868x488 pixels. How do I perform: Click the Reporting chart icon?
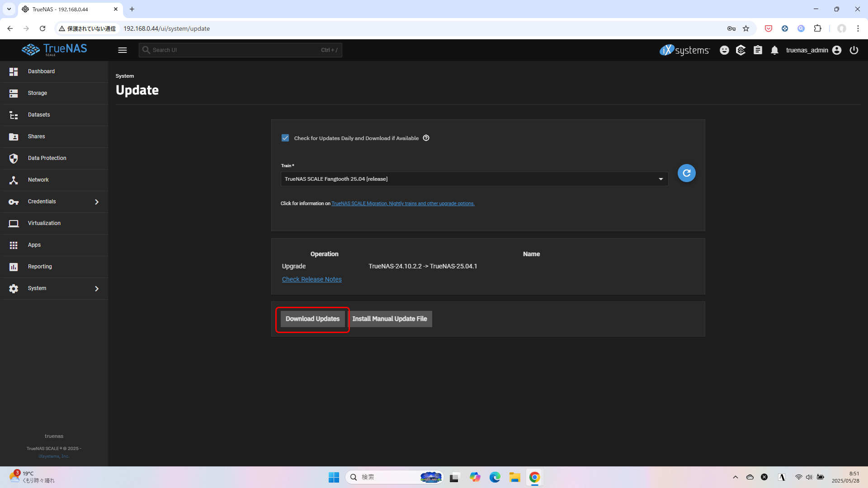point(14,267)
